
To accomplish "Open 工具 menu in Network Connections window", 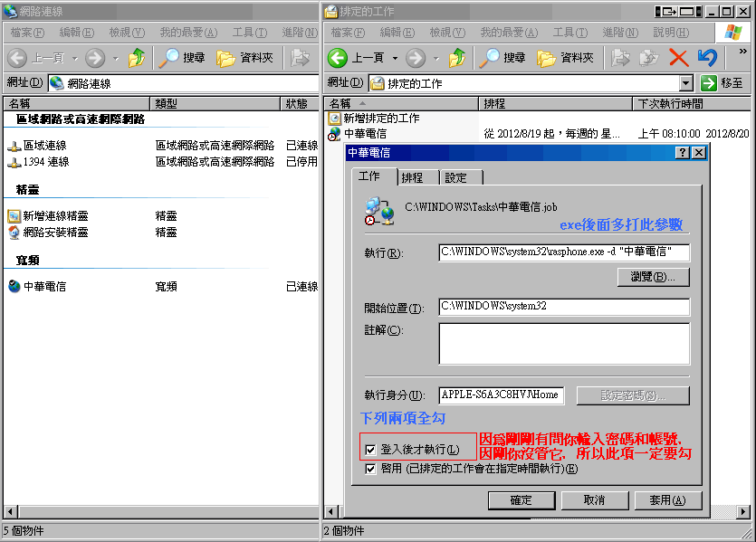I will pos(250,33).
